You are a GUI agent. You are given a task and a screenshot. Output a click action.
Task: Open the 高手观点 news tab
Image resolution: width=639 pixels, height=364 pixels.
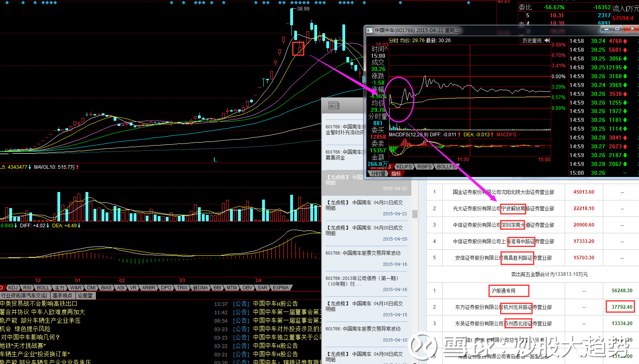coord(62,295)
